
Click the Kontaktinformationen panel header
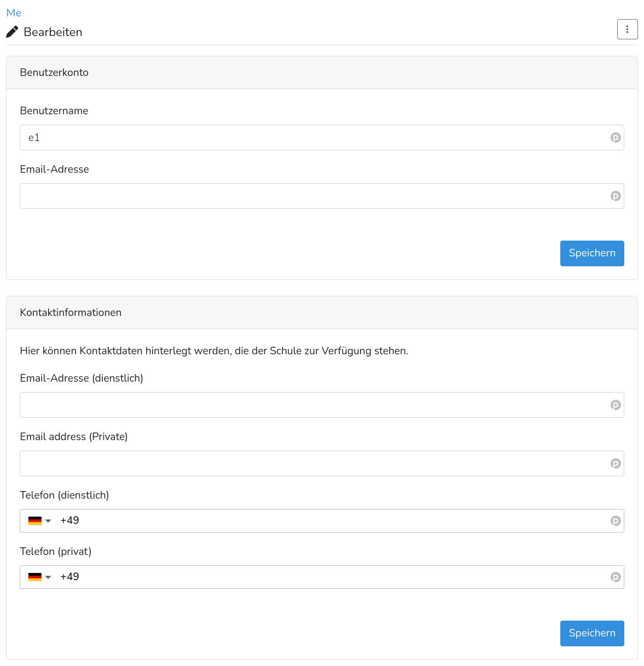tap(322, 313)
